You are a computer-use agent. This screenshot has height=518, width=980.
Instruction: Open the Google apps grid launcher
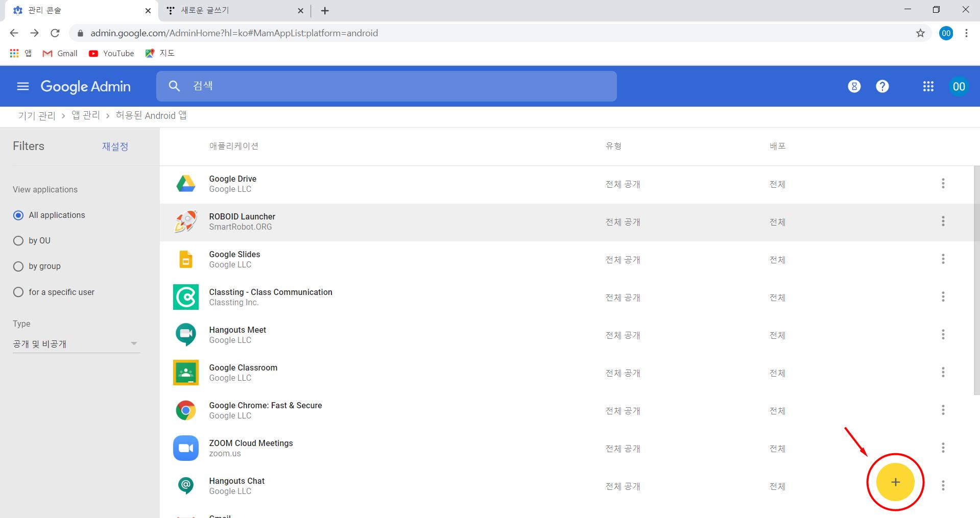928,86
